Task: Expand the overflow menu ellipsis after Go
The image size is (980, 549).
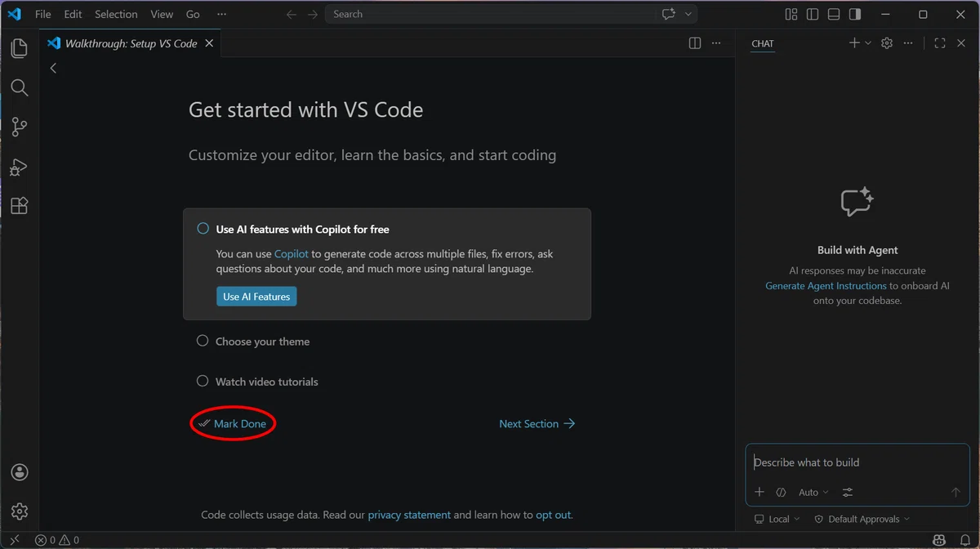Action: (222, 14)
